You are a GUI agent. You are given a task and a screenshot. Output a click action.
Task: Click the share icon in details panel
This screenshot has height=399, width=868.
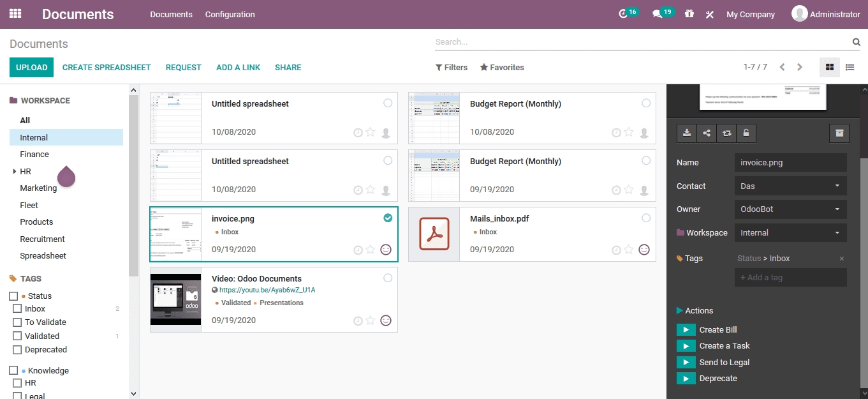click(x=707, y=133)
